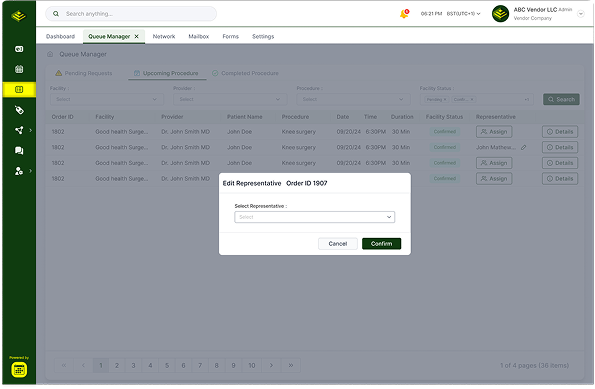Viewport: 595px width, 389px height.
Task: Open the Completed Procedure tab
Action: coord(245,73)
